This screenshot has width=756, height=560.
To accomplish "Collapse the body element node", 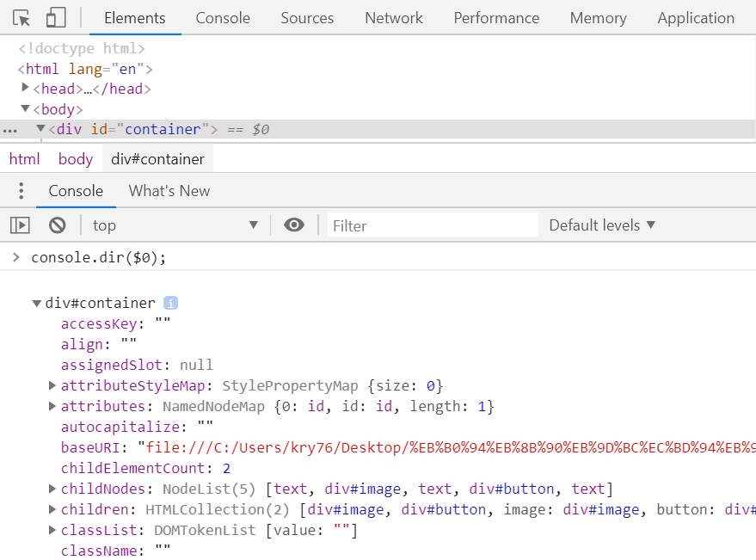I will click(x=25, y=109).
